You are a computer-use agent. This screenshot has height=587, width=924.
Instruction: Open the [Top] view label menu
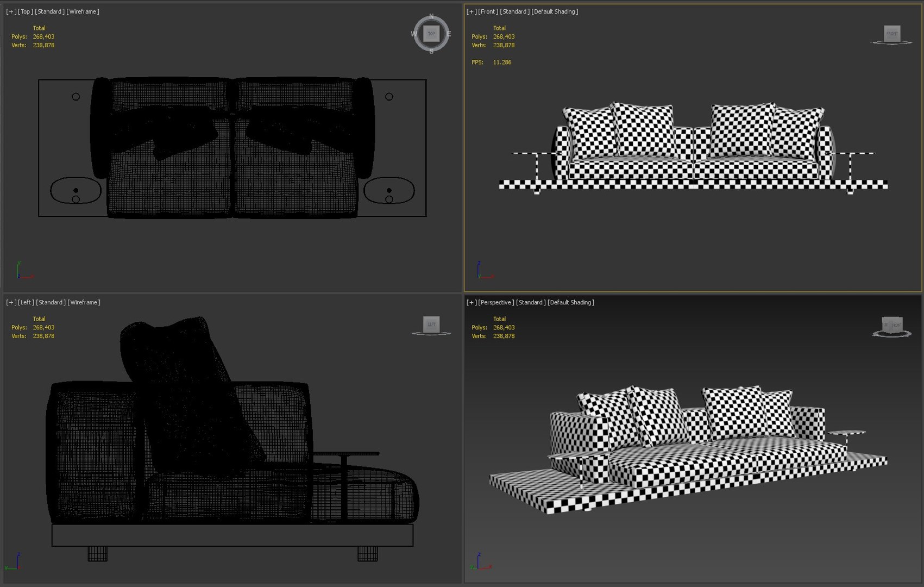25,11
